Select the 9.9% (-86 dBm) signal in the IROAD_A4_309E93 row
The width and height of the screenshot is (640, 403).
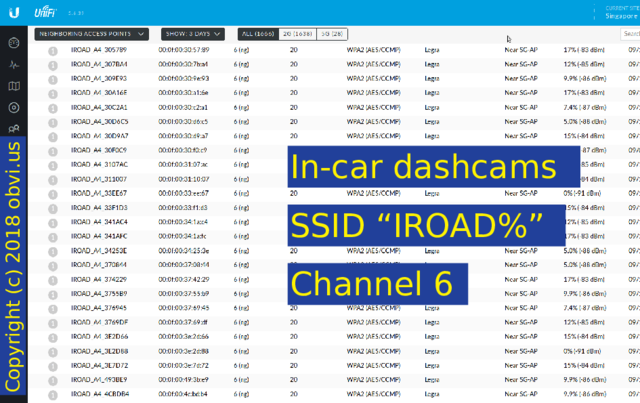tap(585, 78)
